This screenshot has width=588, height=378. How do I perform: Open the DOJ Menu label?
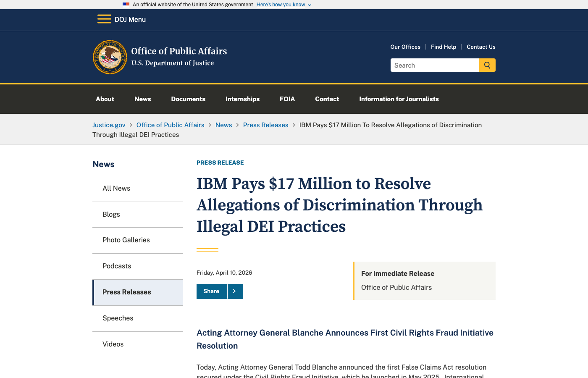pyautogui.click(x=130, y=19)
